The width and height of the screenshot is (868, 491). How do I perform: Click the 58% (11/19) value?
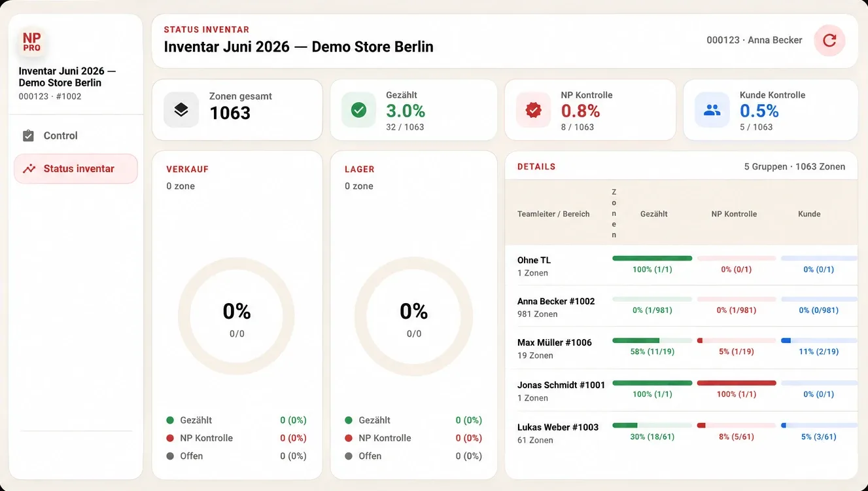tap(652, 352)
